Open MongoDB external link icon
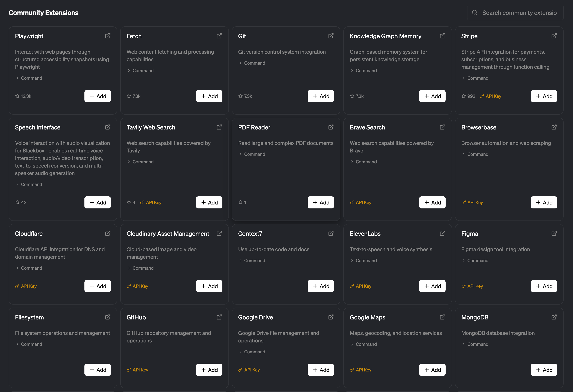Screen dimensions: 573x392 pos(554,317)
